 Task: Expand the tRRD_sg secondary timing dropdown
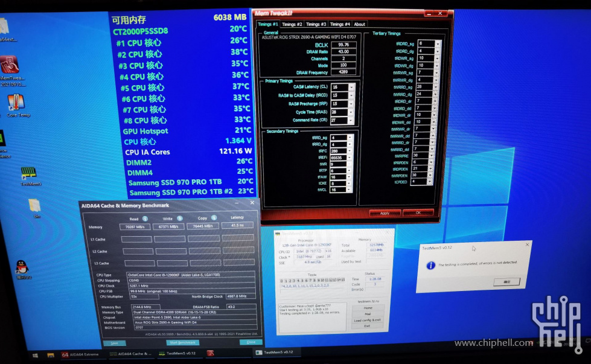[350, 138]
